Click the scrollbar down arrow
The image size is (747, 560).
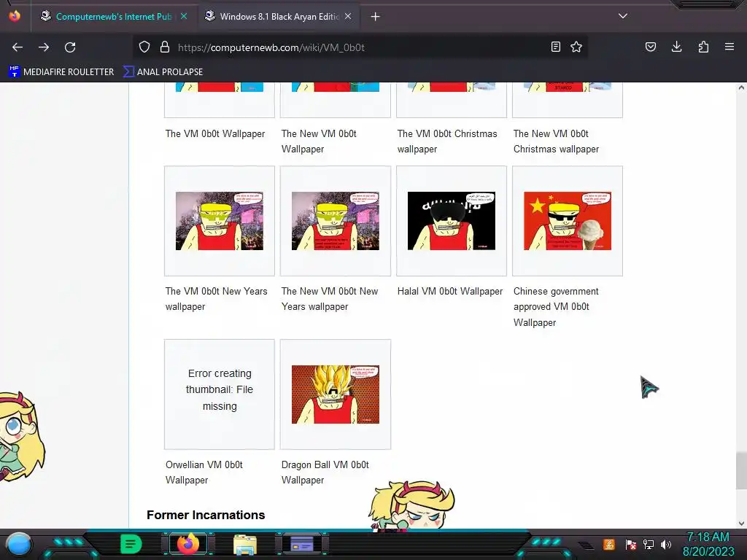741,524
